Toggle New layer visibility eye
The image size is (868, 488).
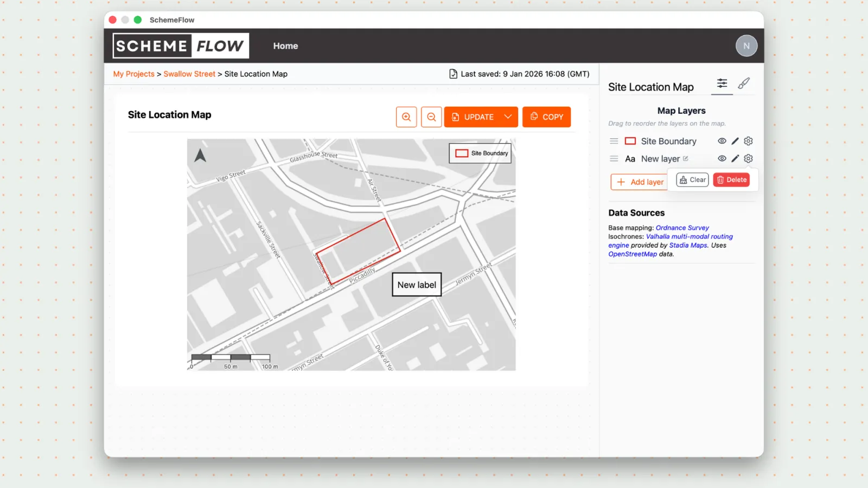tap(722, 159)
